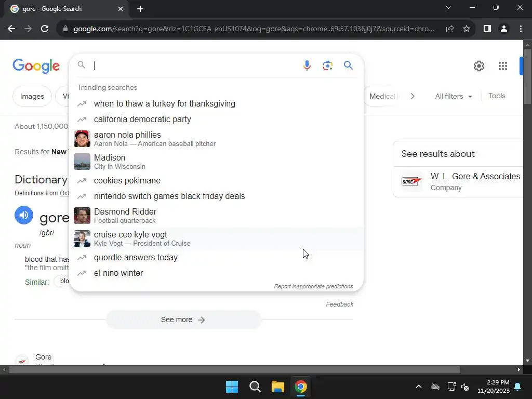Open File Explorer from taskbar
The height and width of the screenshot is (399, 532).
(x=277, y=387)
